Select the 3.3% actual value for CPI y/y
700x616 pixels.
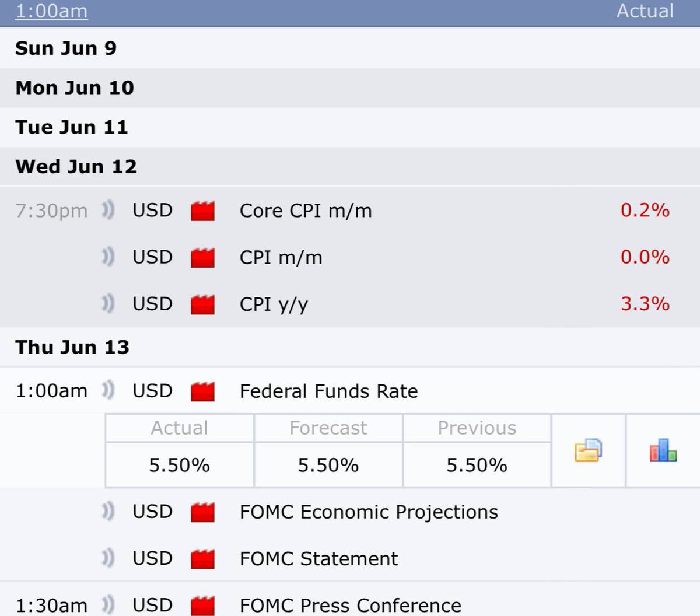click(x=645, y=303)
